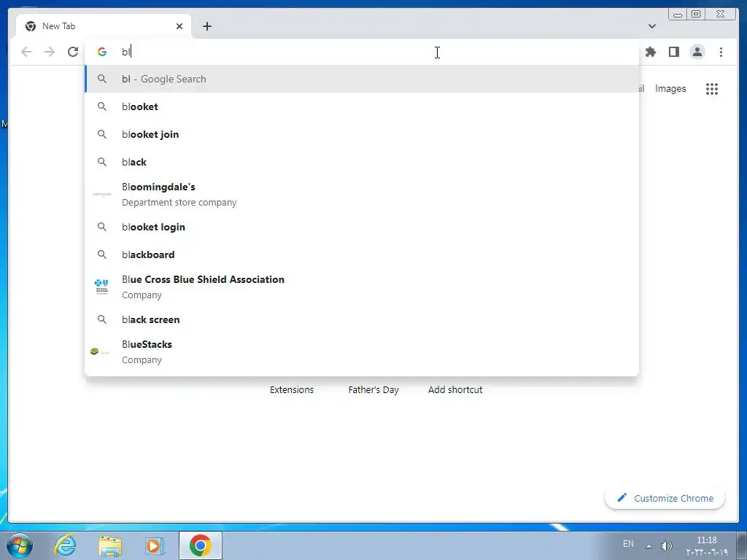Open the Images link
This screenshot has height=560, width=747.
[x=670, y=89]
